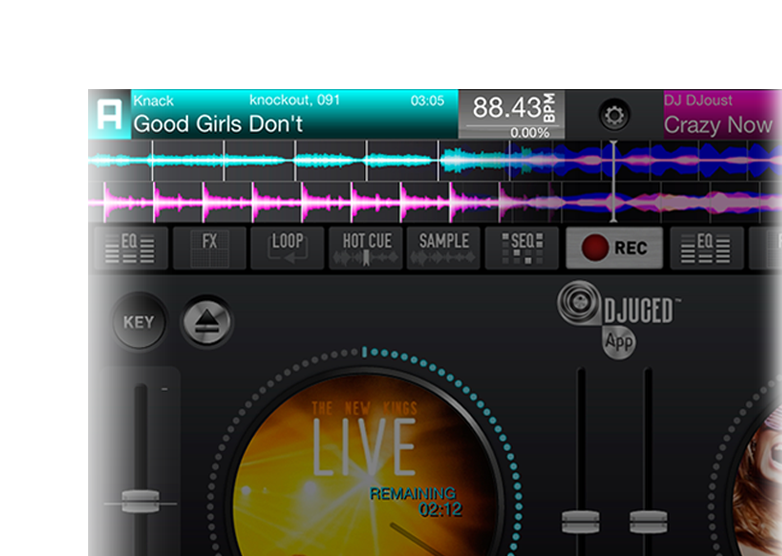Open the SAMPLE panel
This screenshot has height=556, width=782.
(x=444, y=248)
